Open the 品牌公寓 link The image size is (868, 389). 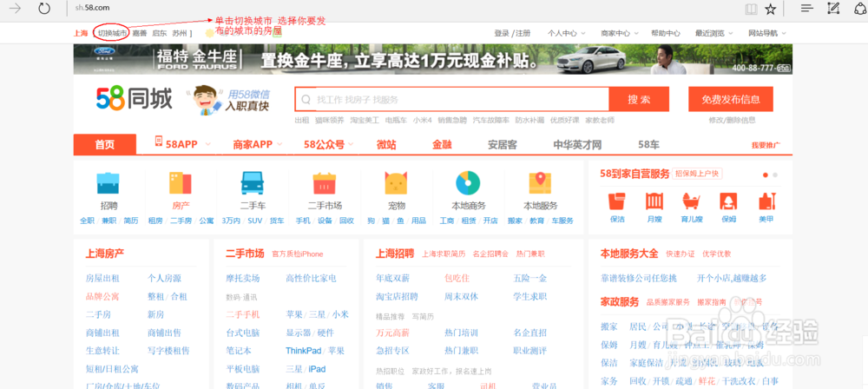(x=102, y=296)
